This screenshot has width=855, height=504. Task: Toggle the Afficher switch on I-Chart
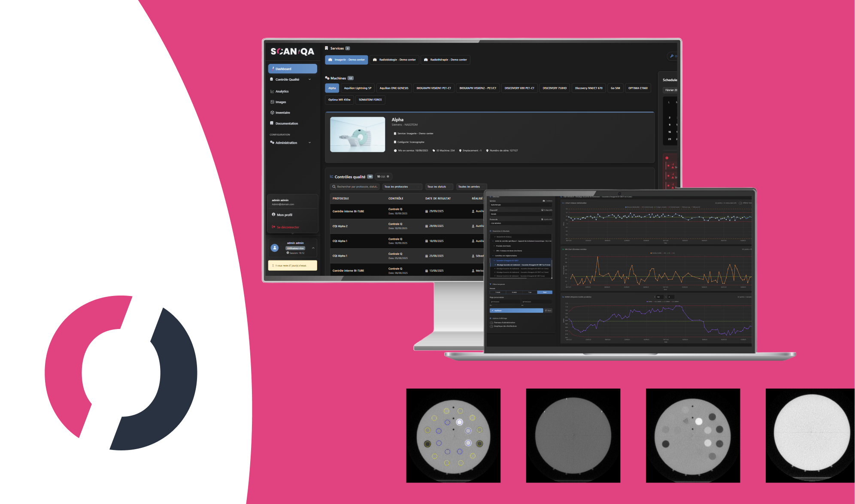click(740, 203)
